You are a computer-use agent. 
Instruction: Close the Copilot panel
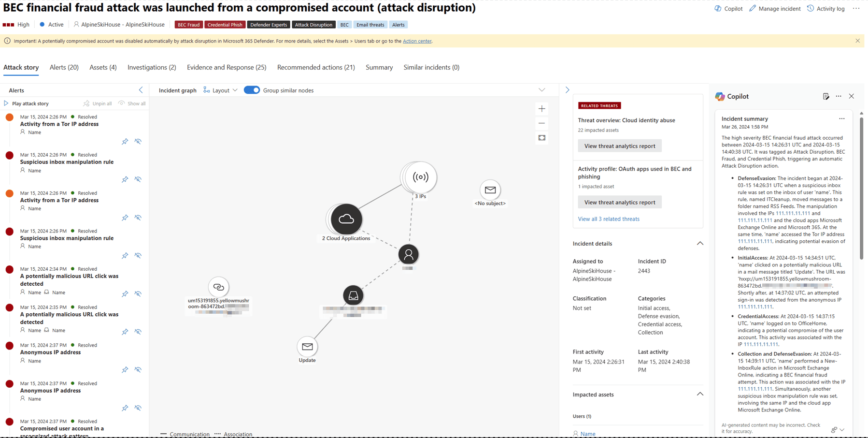pyautogui.click(x=852, y=96)
